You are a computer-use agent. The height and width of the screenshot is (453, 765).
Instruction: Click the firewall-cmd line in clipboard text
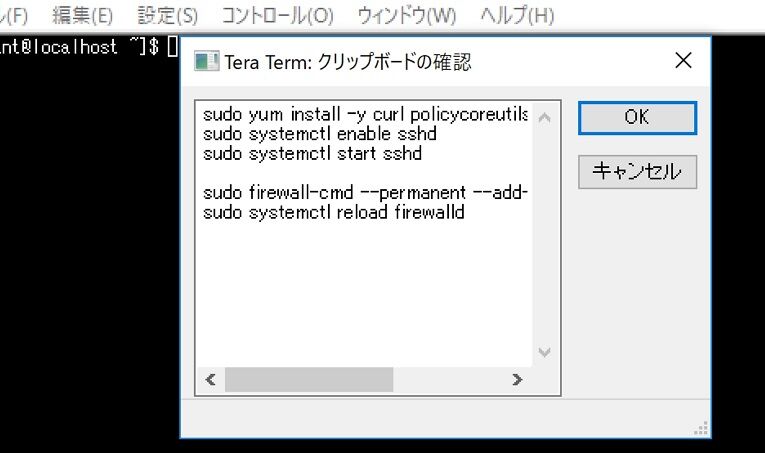[365, 193]
